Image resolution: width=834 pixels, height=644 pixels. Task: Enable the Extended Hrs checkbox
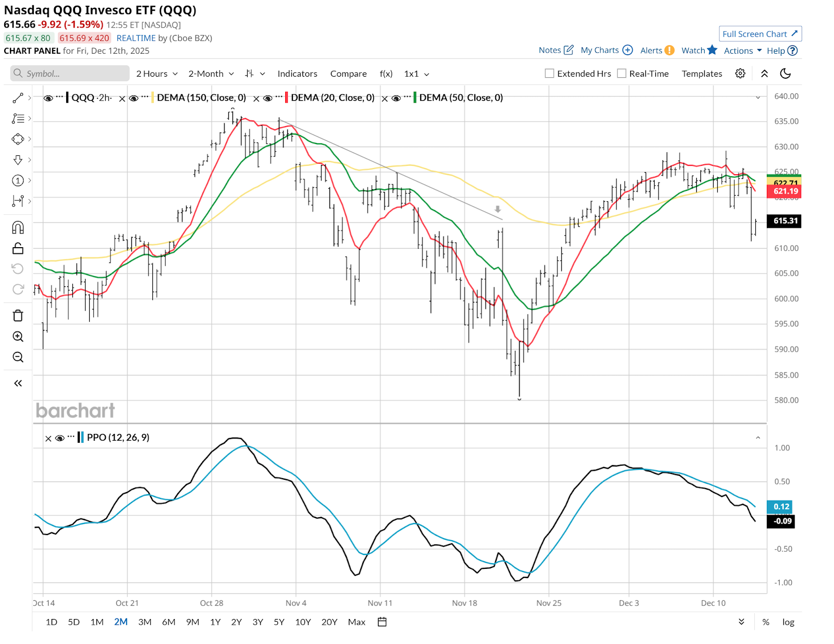(x=549, y=74)
